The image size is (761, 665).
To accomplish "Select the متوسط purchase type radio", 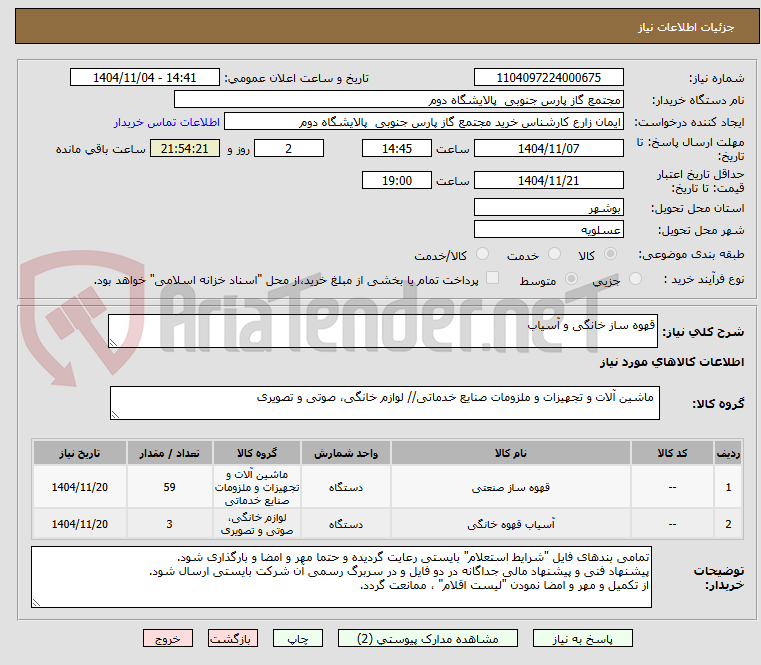I will coord(571,279).
